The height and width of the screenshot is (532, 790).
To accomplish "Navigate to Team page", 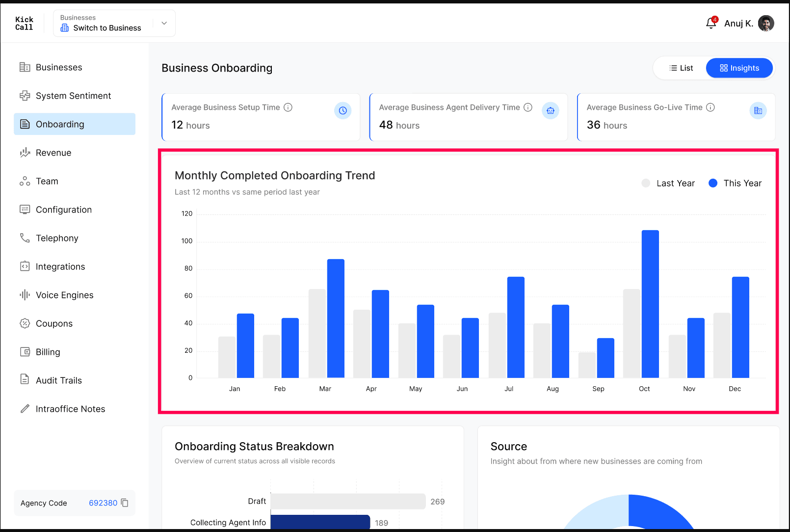I will (x=75, y=181).
